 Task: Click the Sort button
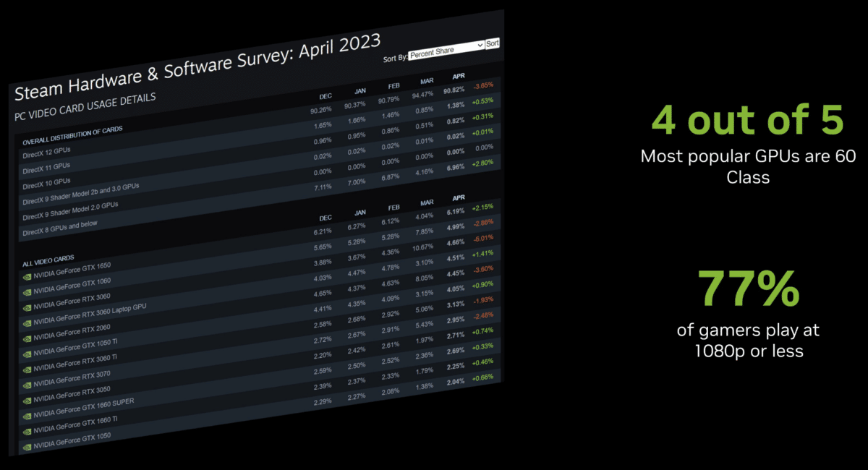coord(493,43)
